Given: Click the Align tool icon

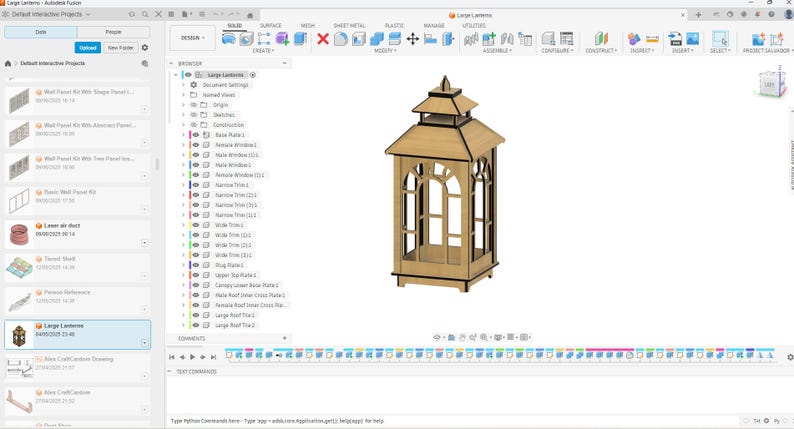Looking at the screenshot, I should pos(430,38).
